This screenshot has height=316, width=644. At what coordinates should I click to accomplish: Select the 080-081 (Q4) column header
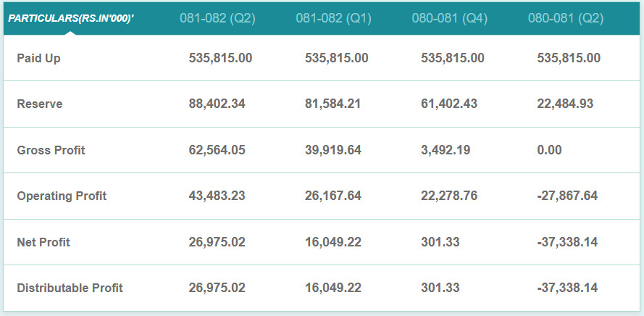pos(449,18)
